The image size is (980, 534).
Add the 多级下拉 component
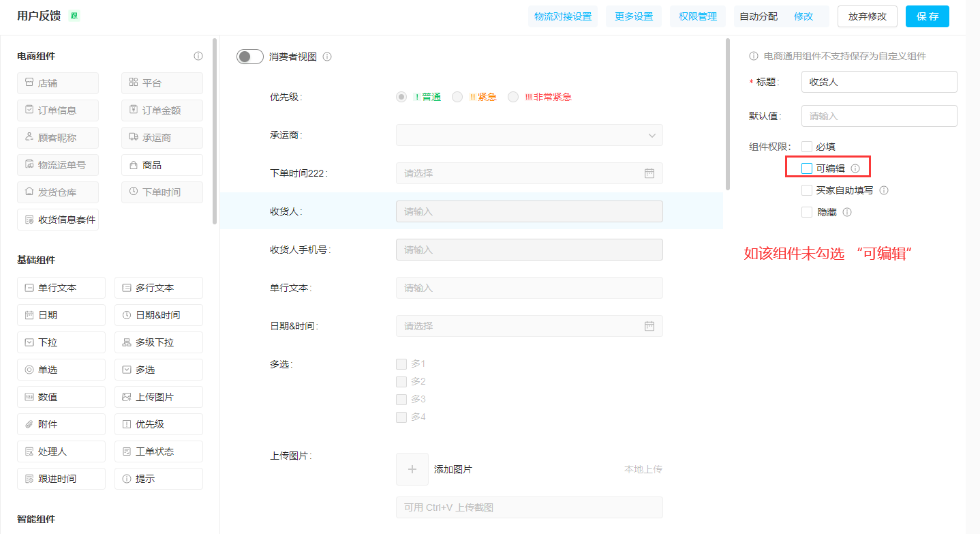coord(159,342)
